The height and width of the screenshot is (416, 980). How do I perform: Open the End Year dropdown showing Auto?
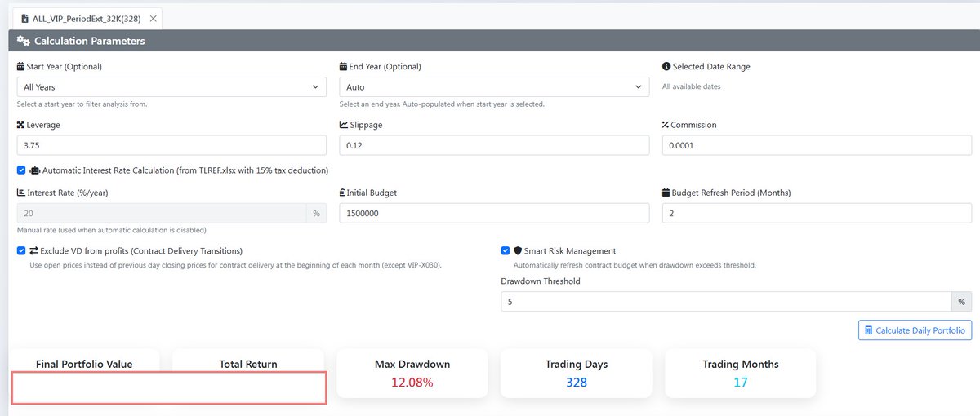(494, 87)
